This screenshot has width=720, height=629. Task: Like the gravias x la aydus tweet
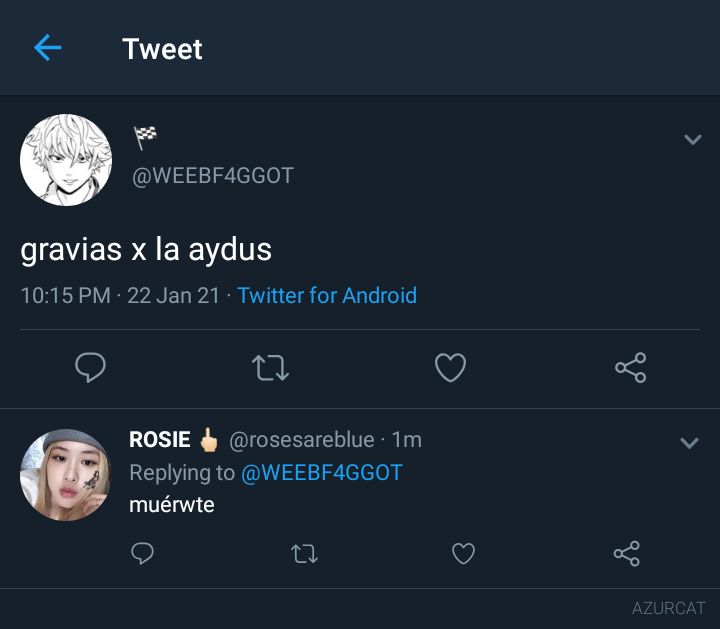coord(450,367)
